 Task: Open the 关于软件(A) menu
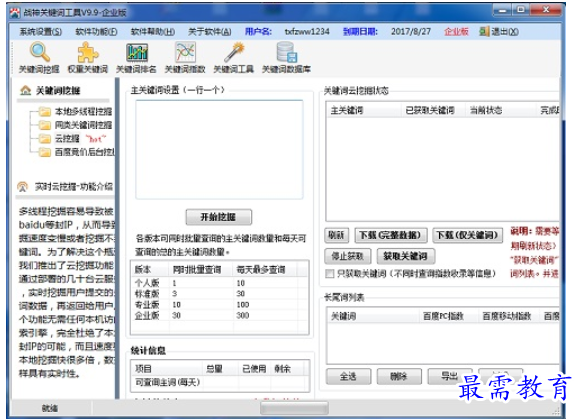pos(210,32)
